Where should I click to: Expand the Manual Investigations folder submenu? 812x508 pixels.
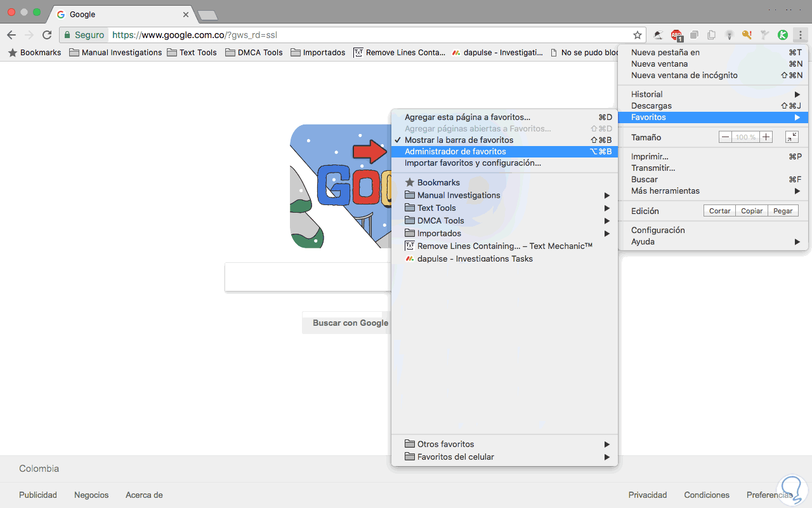[504, 195]
